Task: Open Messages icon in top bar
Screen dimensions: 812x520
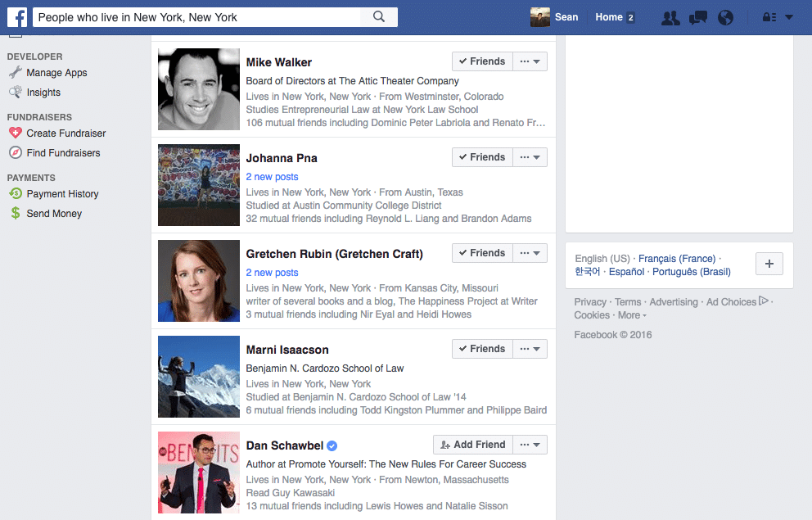Action: pyautogui.click(x=698, y=18)
